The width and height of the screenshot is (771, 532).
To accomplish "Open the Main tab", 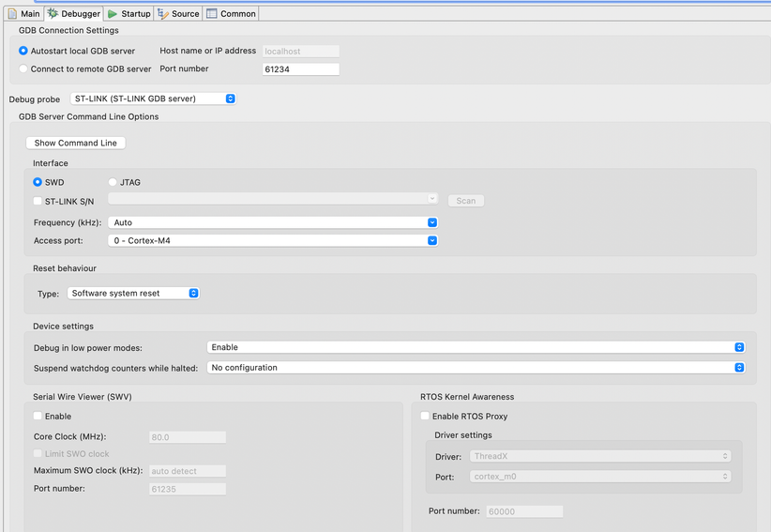I will pos(24,14).
